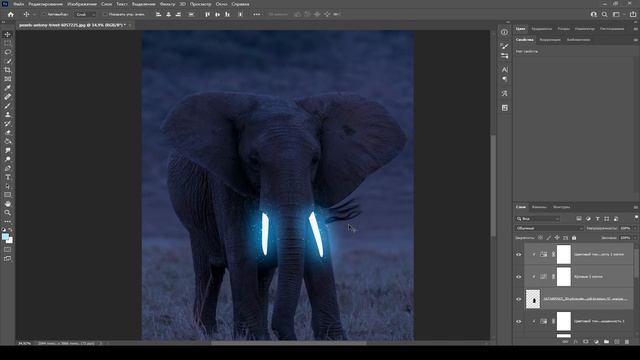Open the Фильтр menu
The image size is (640, 360).
tap(167, 4)
